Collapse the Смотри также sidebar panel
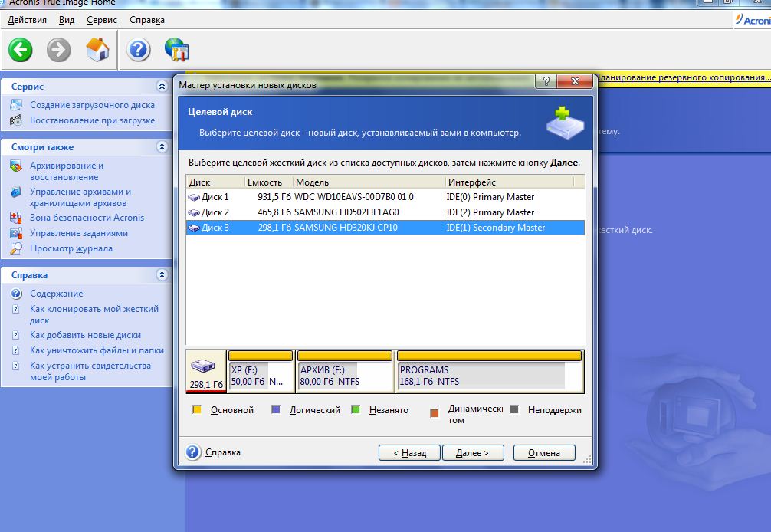 pyautogui.click(x=161, y=146)
